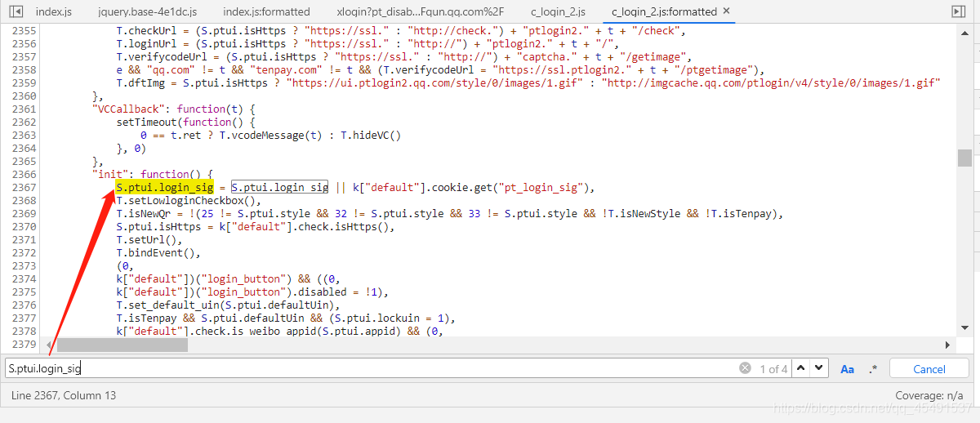Click the horizontal scrollbar thumb
980x423 pixels.
[x=122, y=345]
